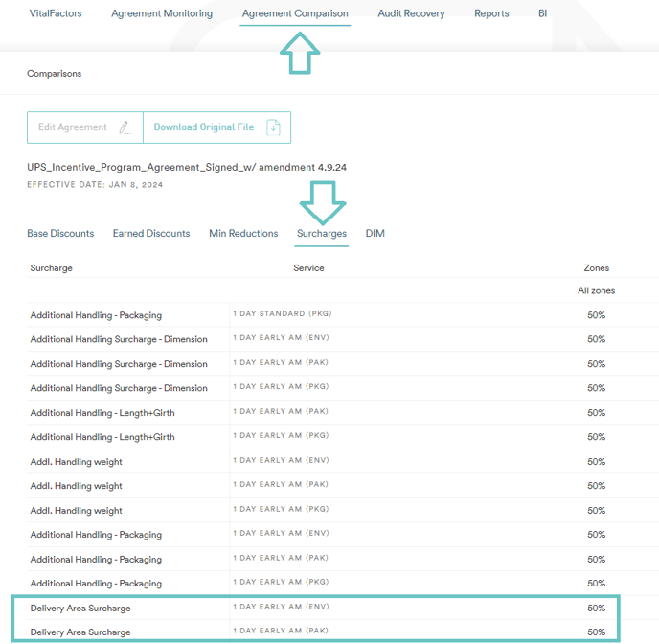Click the pencil icon in Edit Agreement
This screenshot has width=659, height=644.
point(125,127)
